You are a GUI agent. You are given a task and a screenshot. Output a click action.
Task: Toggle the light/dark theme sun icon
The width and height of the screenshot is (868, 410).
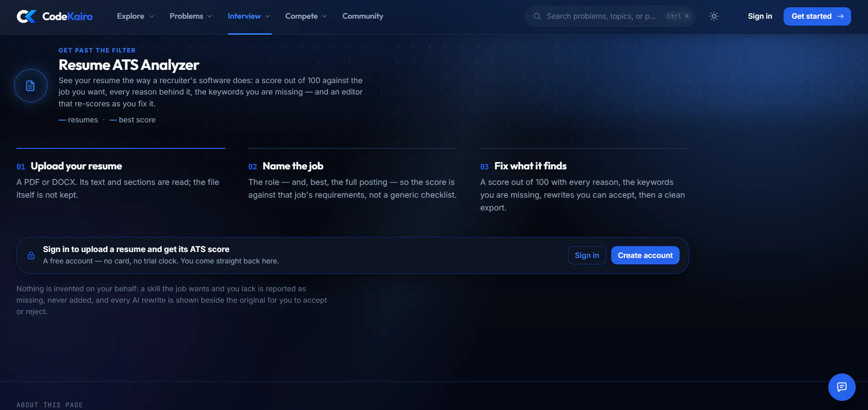click(714, 16)
